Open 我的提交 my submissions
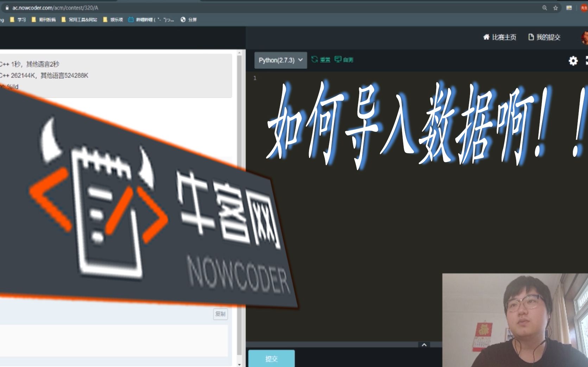The height and width of the screenshot is (367, 588). [x=544, y=37]
